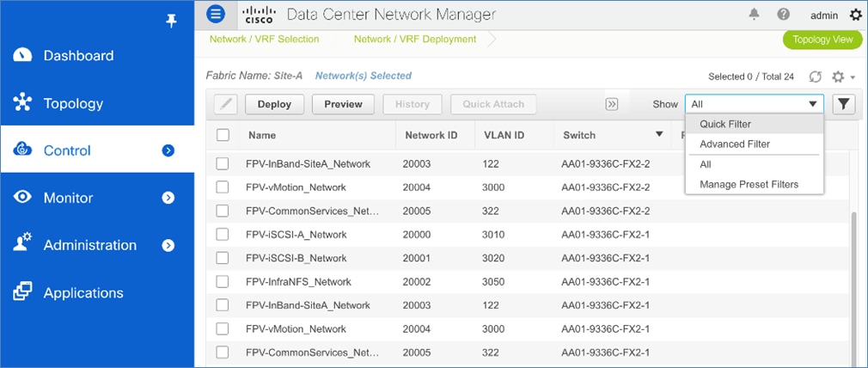Expand the Control submenu arrow
Screen dimensions: 868x368
(x=168, y=150)
